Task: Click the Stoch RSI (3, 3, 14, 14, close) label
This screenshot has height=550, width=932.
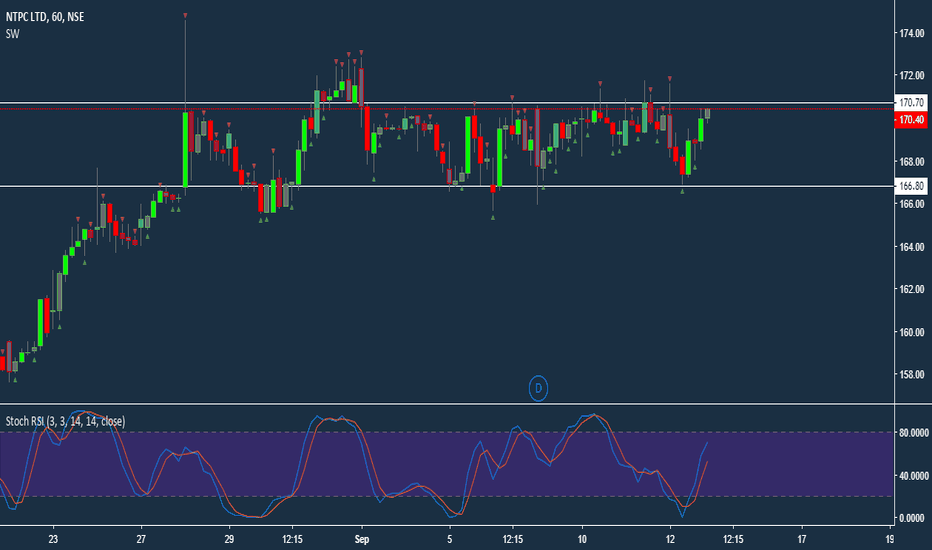Action: (x=65, y=421)
